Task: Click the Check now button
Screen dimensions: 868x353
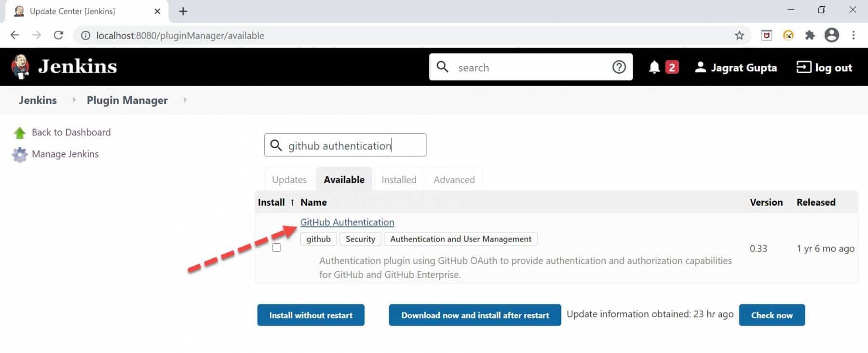Action: click(x=772, y=315)
